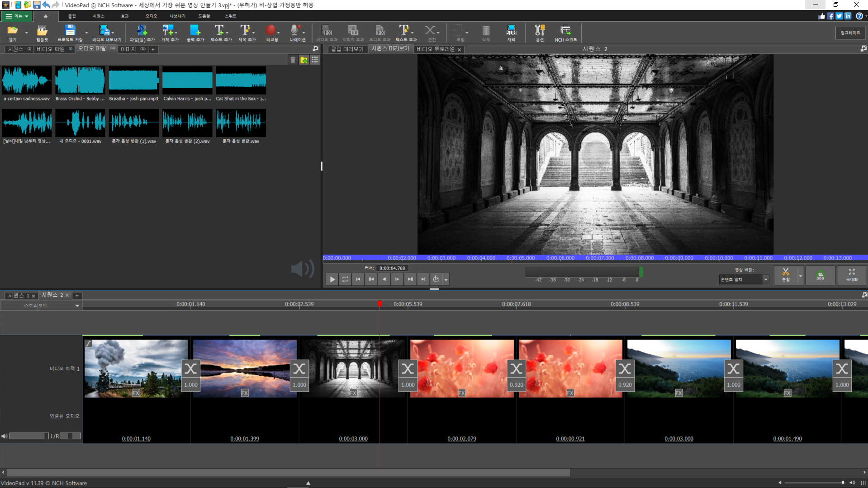
Task: Add files using 파일(들) 추가 icon
Action: [x=142, y=33]
